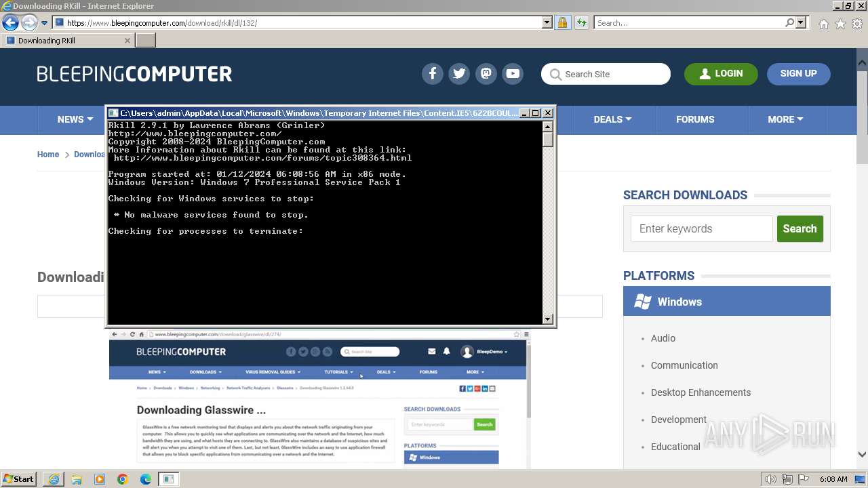
Task: Click the IE search magnifier icon
Action: (x=789, y=23)
